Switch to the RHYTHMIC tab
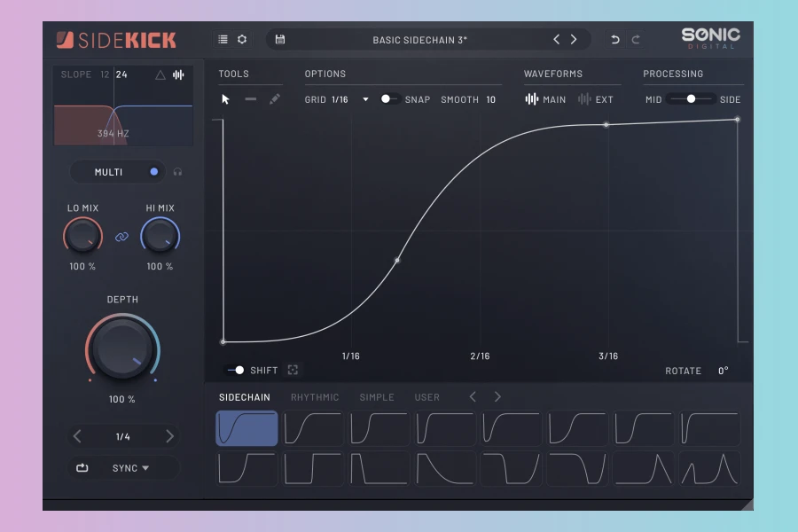Viewport: 798px width, 532px height. (x=315, y=397)
